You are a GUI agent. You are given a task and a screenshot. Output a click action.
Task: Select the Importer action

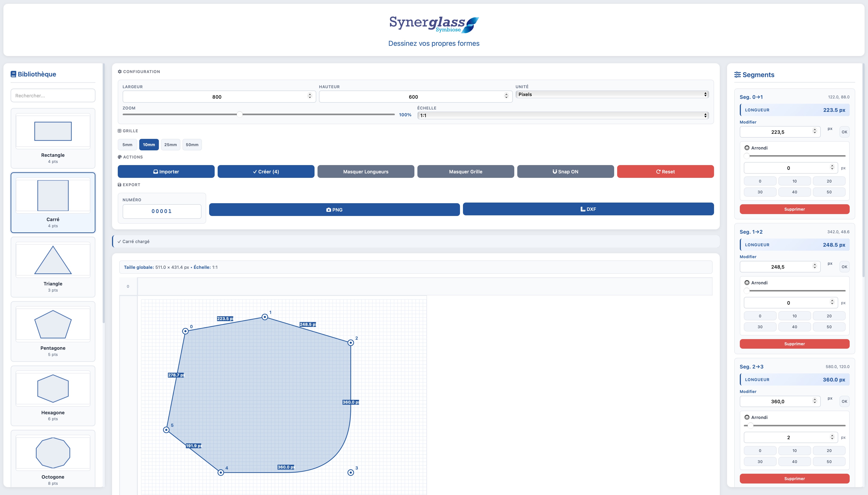coord(166,171)
